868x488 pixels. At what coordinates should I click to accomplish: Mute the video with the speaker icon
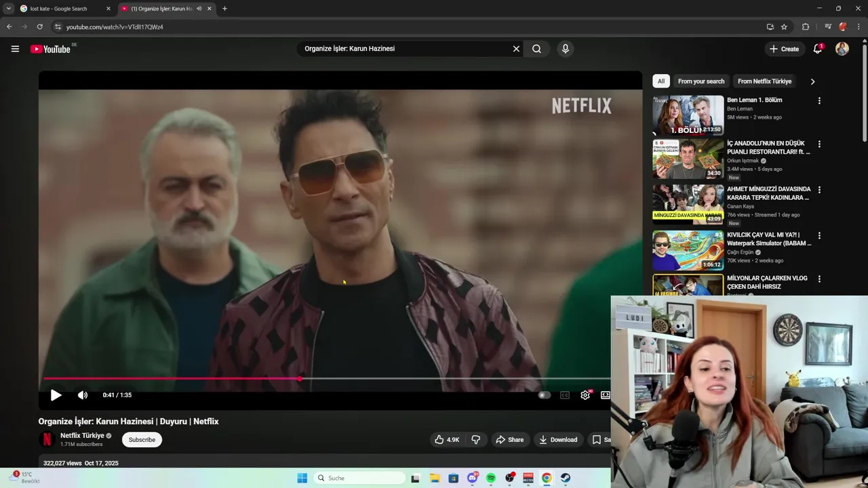tap(83, 395)
